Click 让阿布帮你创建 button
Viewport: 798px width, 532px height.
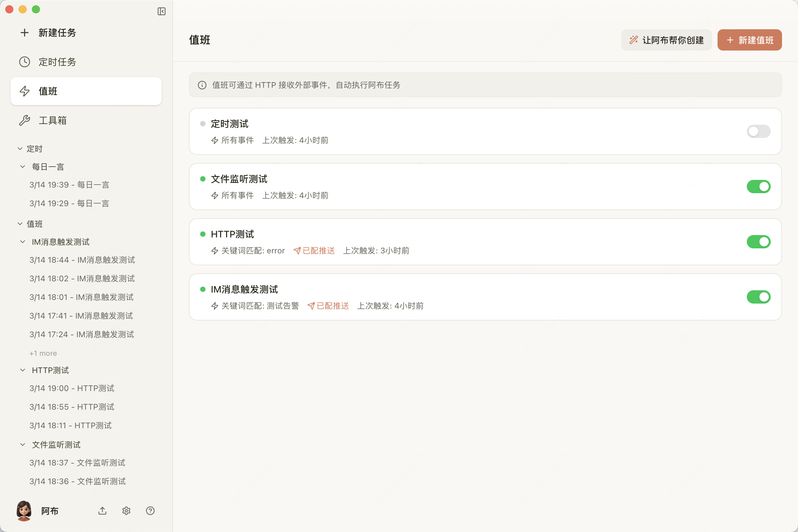pyautogui.click(x=666, y=40)
